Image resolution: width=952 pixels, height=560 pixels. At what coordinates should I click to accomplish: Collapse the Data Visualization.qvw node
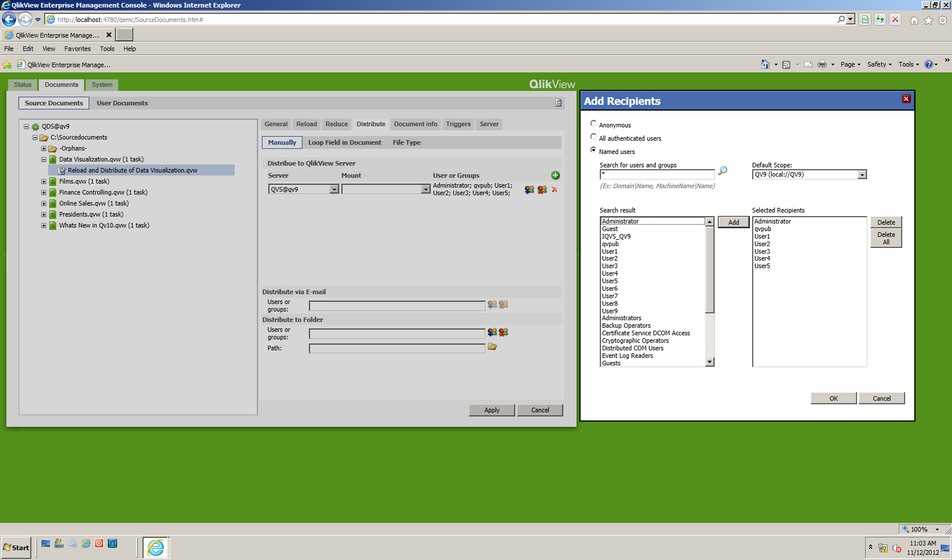click(x=43, y=159)
